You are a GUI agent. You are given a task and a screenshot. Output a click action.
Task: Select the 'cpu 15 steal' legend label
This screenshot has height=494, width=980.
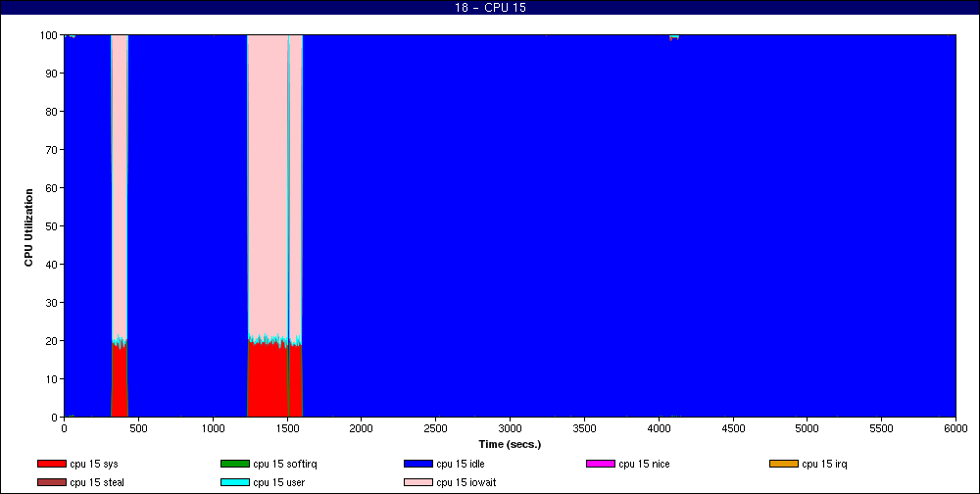tap(97, 483)
